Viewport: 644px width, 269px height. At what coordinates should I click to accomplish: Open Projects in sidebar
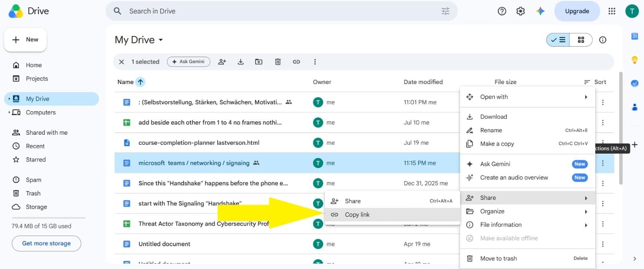(52, 79)
